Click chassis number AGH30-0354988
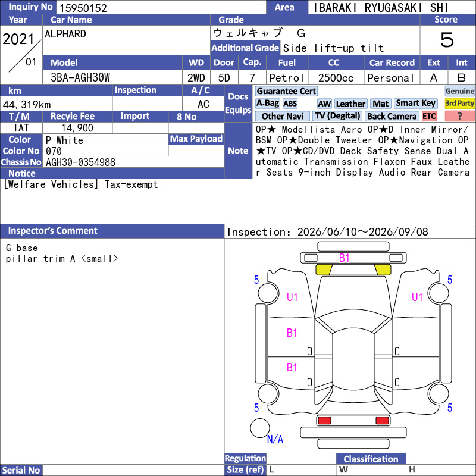Image resolution: width=476 pixels, height=476 pixels. pos(80,162)
